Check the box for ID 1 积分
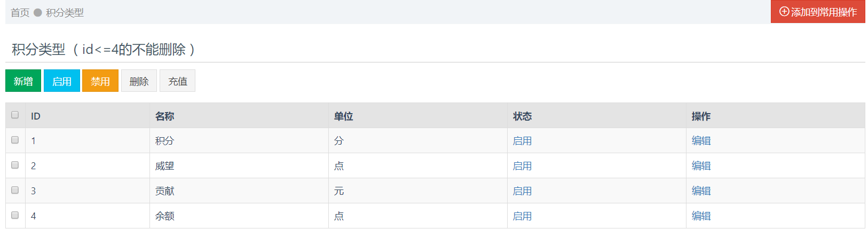The height and width of the screenshot is (237, 868). [x=15, y=140]
